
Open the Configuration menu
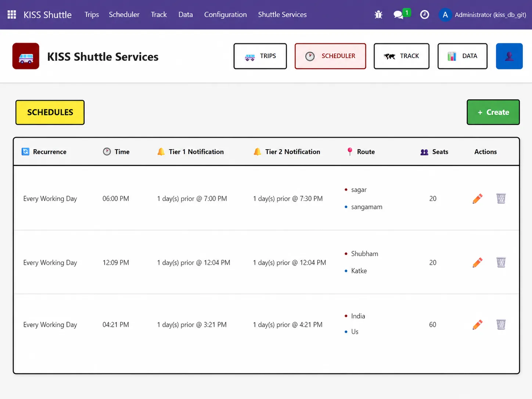[x=226, y=15]
